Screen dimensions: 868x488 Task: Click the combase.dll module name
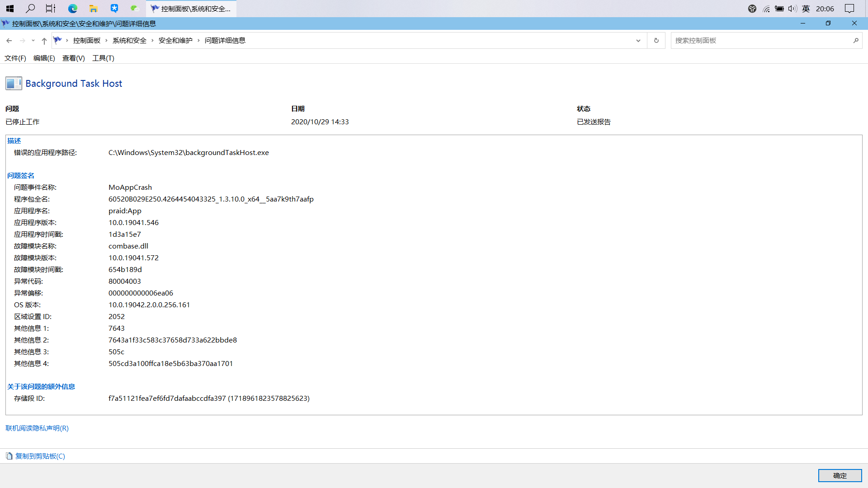(x=128, y=246)
